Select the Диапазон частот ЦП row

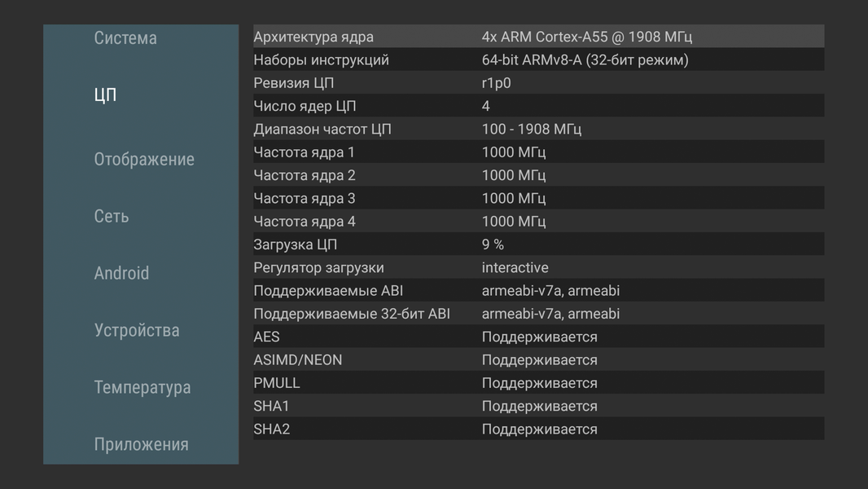[538, 130]
